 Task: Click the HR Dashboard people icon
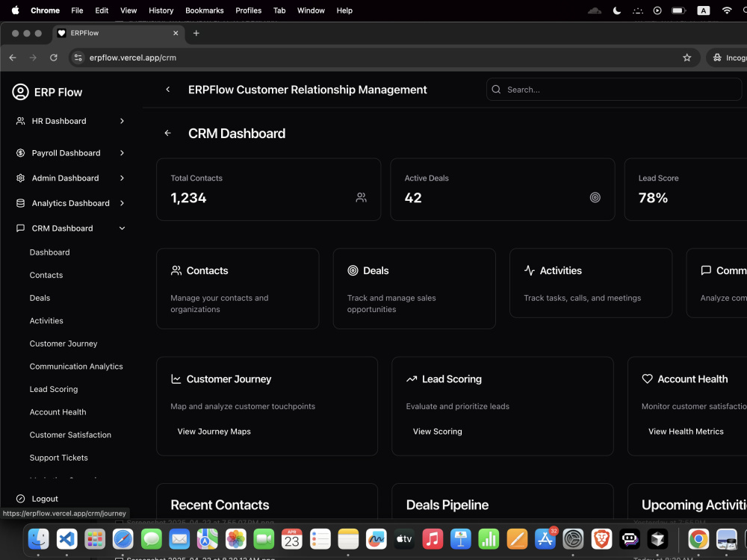point(20,121)
